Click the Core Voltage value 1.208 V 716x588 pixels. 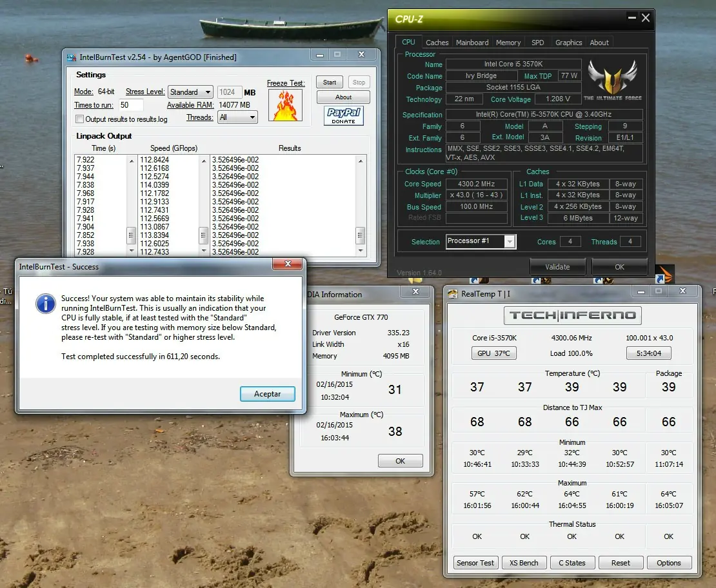(558, 99)
